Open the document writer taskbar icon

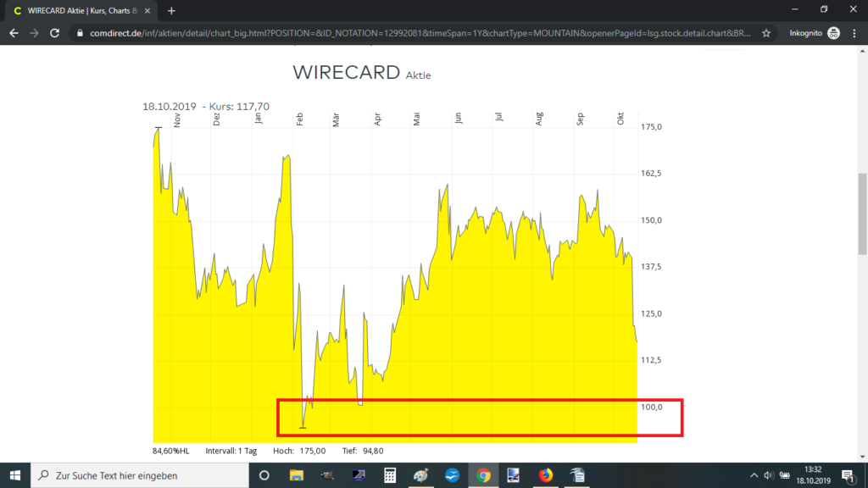pos(576,475)
